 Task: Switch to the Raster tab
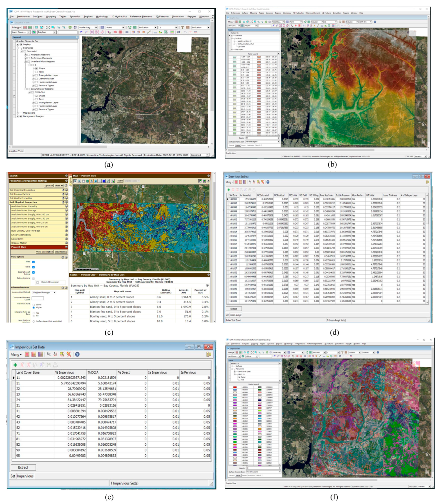[237, 145]
